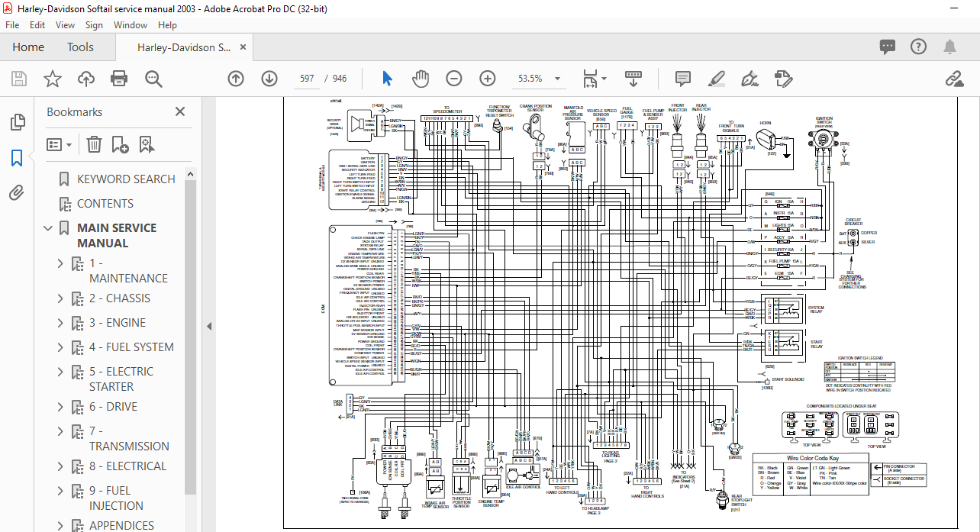Collapse the MAIN SERVICE MANUAL bookmark
Viewport: 980px width, 532px height.
tap(48, 228)
